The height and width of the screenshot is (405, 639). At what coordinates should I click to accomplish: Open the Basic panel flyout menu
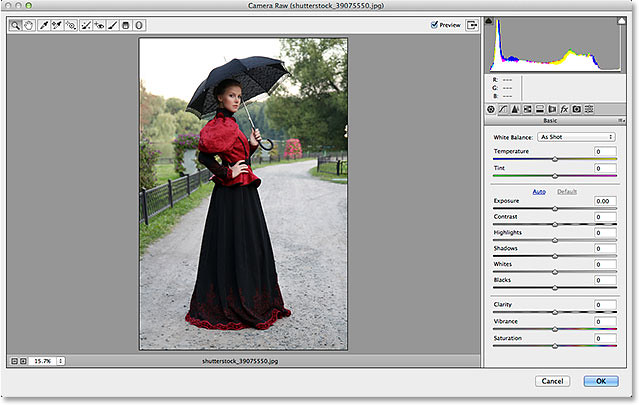pyautogui.click(x=621, y=121)
